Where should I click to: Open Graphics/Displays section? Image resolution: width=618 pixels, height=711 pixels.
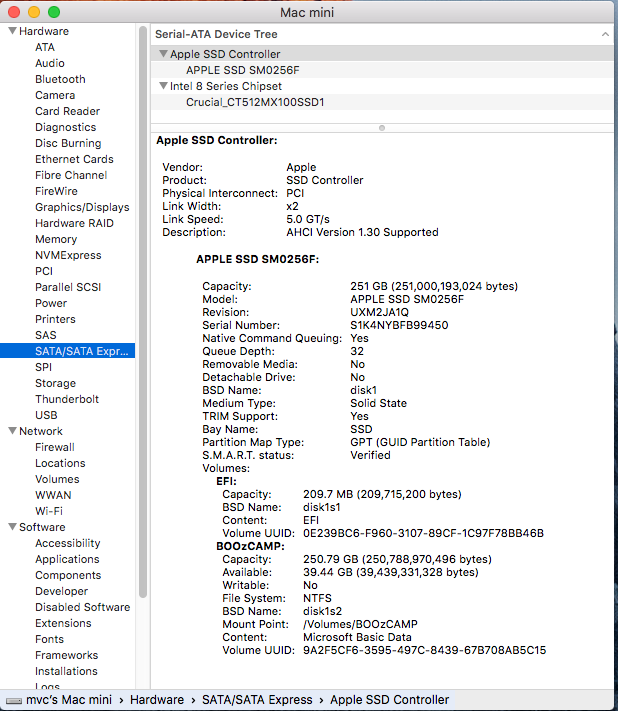tap(82, 207)
